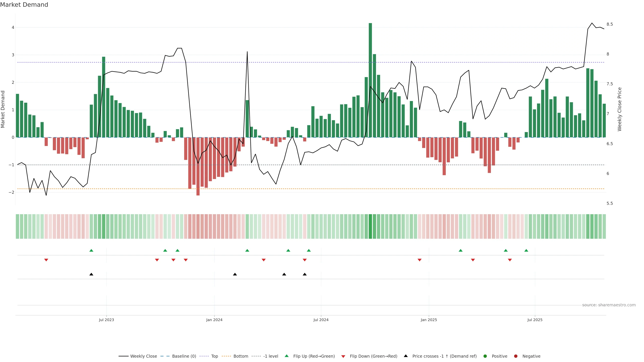Click the leftmost black price-cross triangle marker
The image size is (644, 362).
point(91,274)
